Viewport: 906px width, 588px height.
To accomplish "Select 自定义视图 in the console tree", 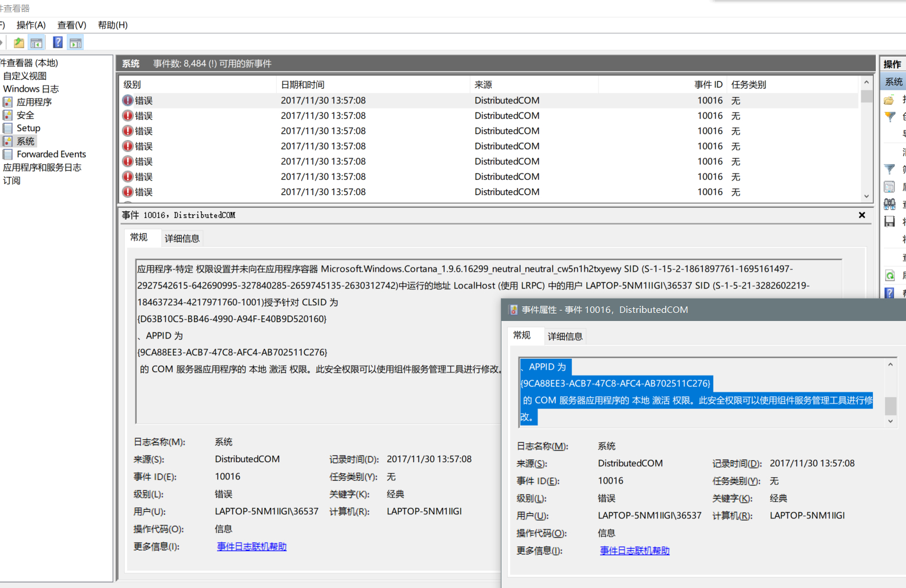I will point(24,76).
